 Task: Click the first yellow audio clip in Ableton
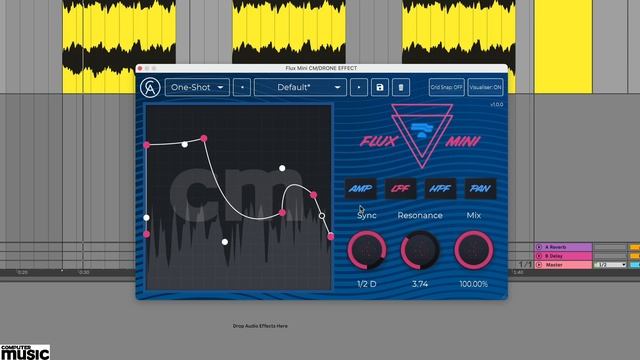119,46
